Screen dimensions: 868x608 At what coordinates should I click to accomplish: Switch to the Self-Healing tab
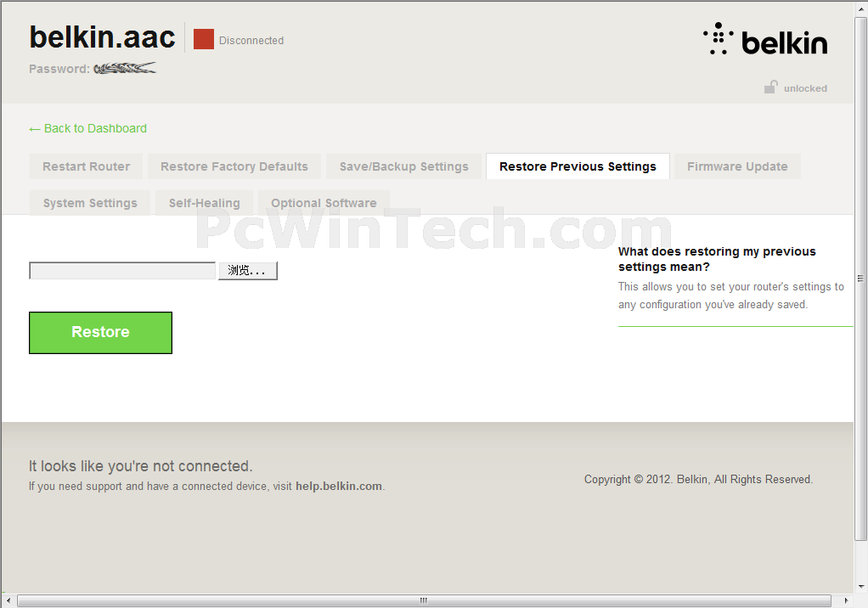204,203
